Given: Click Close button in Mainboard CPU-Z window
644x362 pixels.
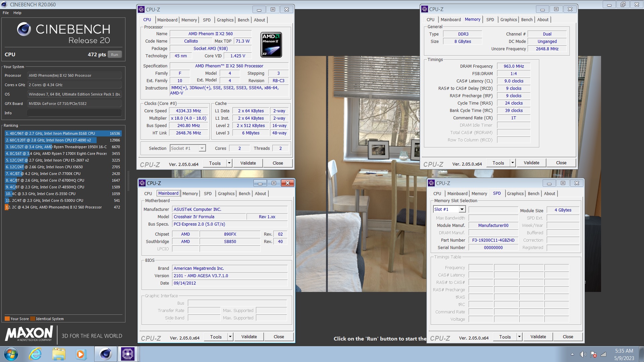Looking at the screenshot, I should (x=279, y=337).
